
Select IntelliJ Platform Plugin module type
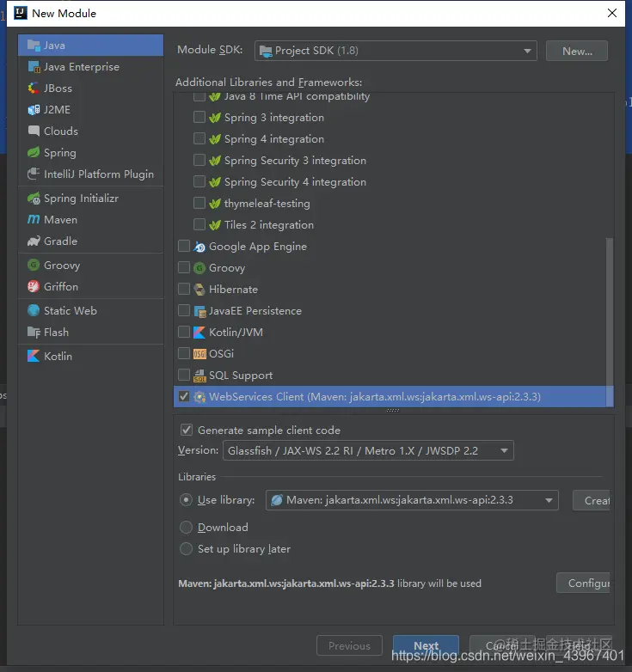point(91,174)
